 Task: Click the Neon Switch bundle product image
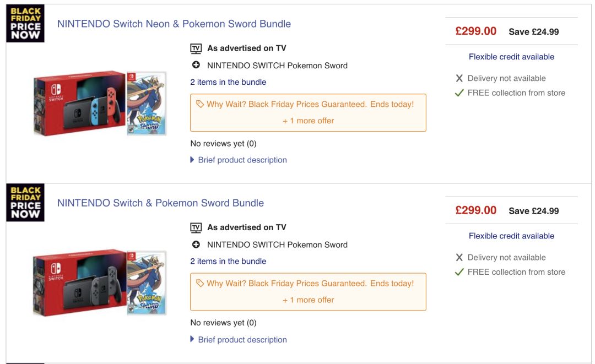100,103
